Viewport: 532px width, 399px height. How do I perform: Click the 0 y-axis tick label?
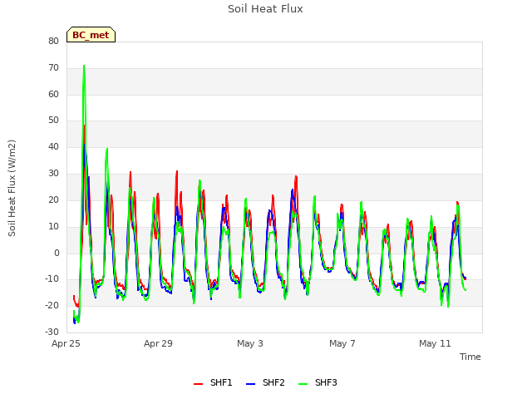57,253
